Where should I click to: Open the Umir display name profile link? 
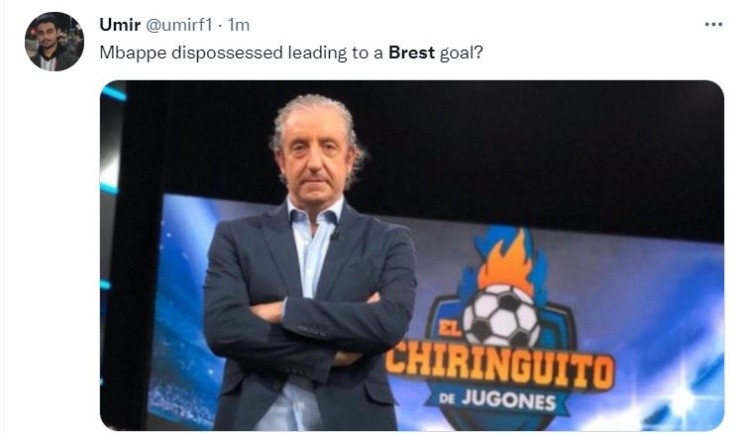[x=120, y=25]
